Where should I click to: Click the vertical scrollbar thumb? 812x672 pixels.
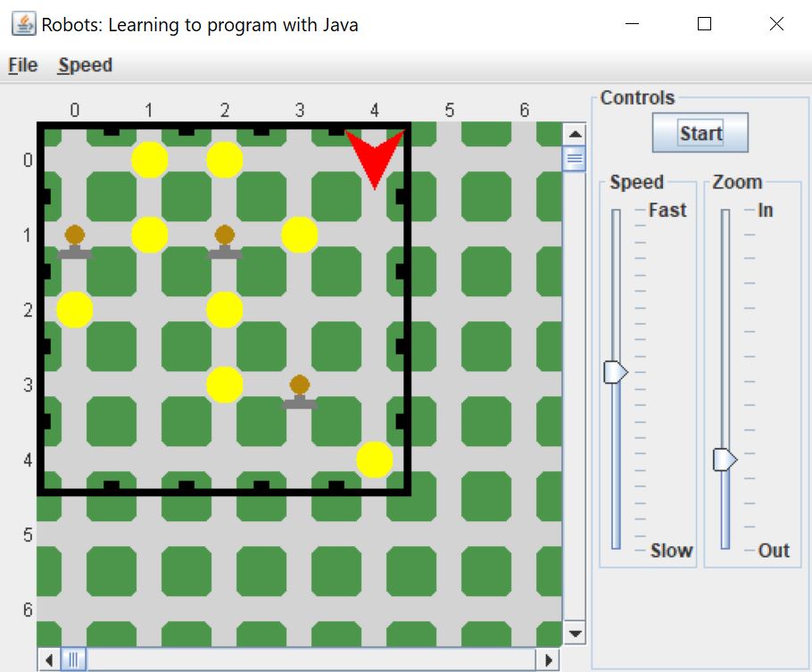pos(575,159)
